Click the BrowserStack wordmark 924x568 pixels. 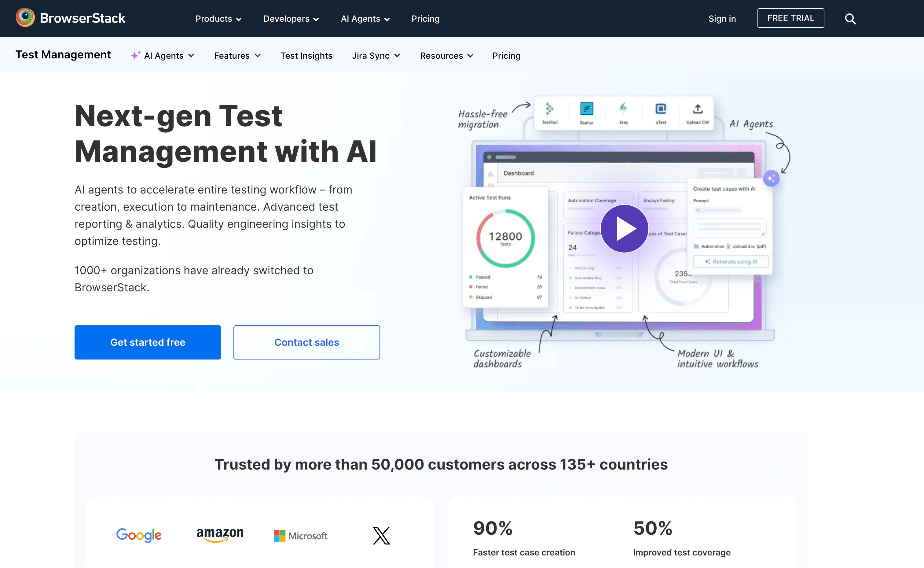82,18
